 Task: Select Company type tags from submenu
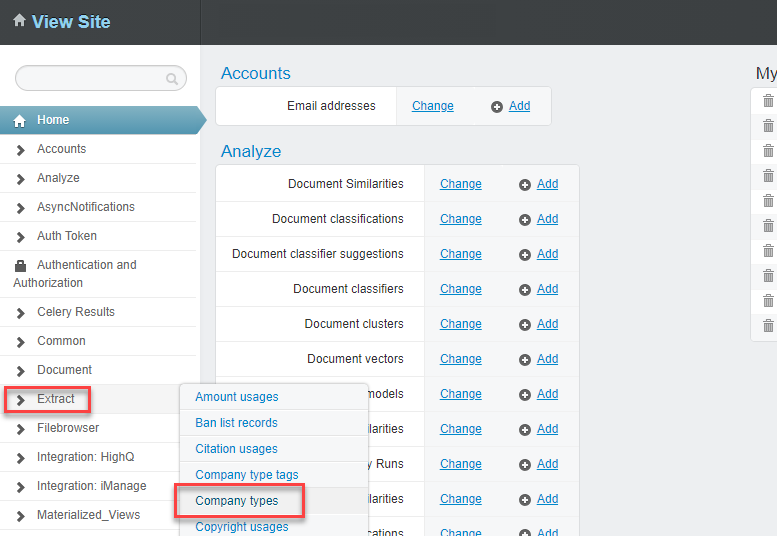247,475
